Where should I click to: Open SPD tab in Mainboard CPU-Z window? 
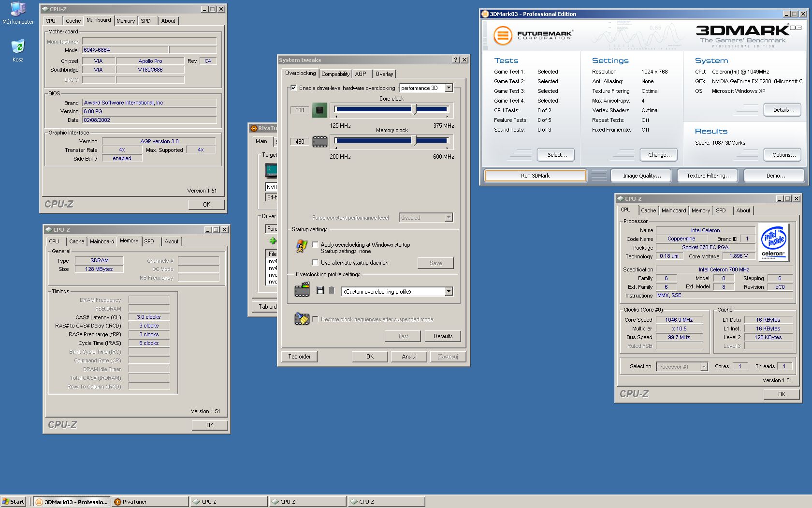[x=145, y=21]
